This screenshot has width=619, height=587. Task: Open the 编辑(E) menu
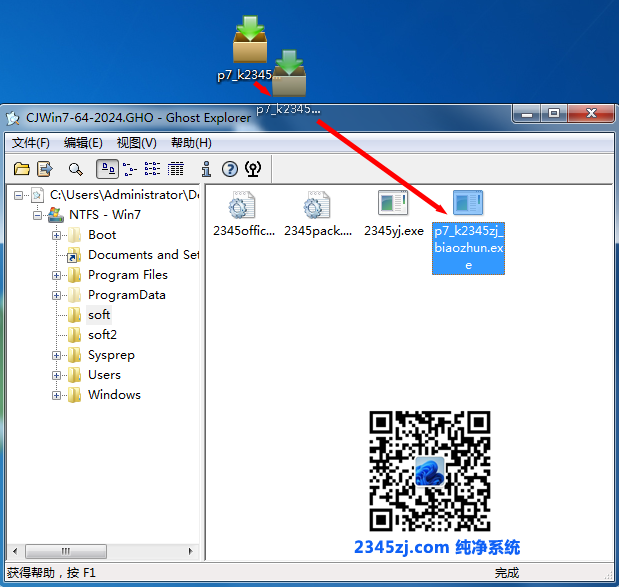coord(83,143)
